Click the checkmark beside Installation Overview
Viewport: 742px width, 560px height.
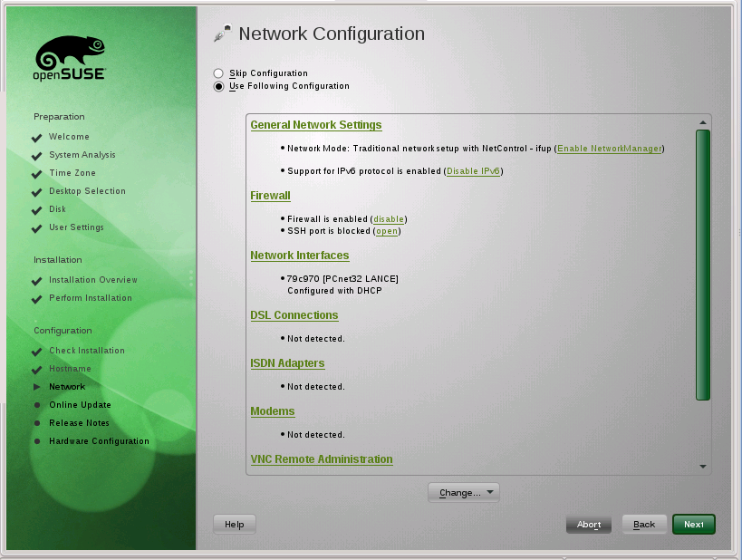tap(36, 281)
